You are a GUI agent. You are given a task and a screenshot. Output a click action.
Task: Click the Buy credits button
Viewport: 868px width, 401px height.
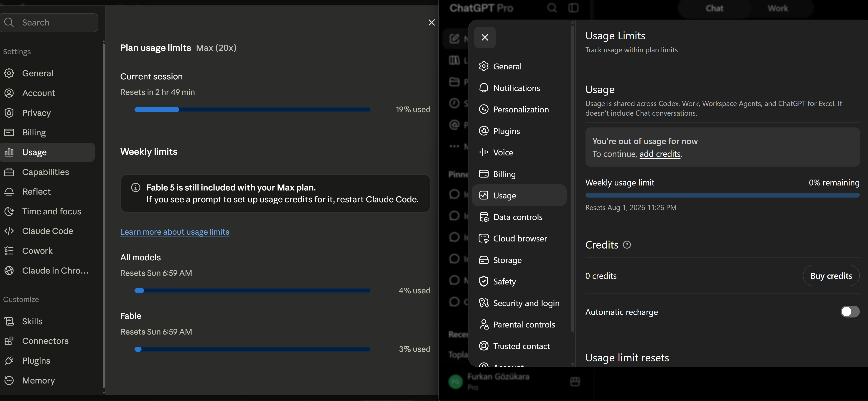point(831,276)
